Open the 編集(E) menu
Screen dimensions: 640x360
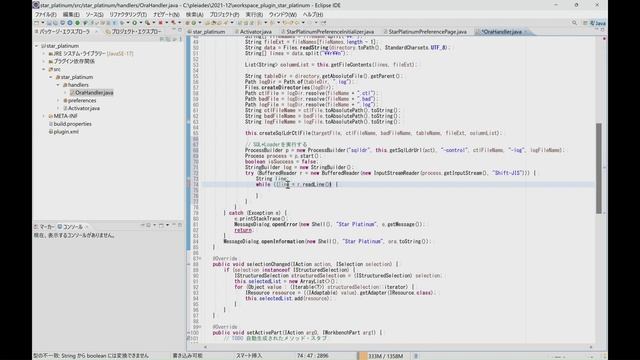click(x=71, y=14)
